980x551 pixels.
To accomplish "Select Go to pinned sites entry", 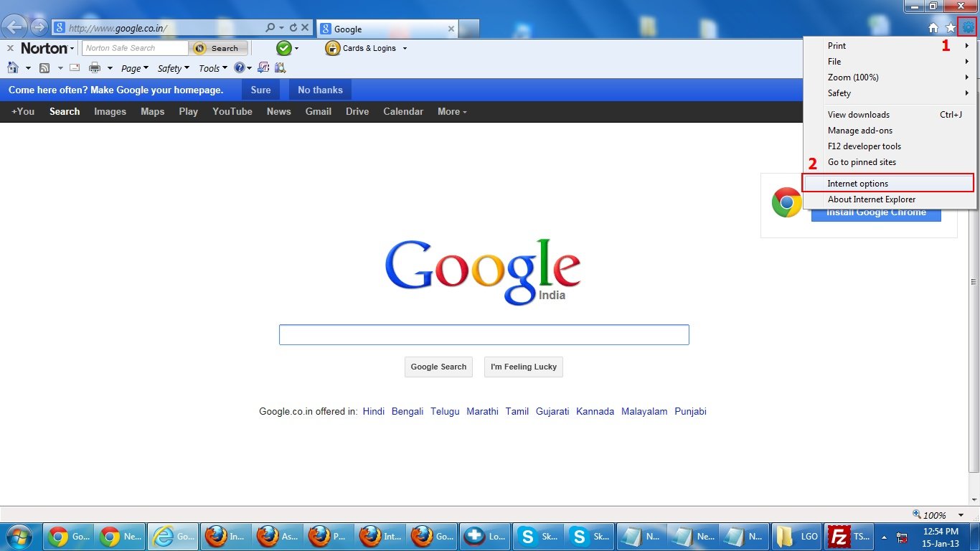I will (x=890, y=162).
